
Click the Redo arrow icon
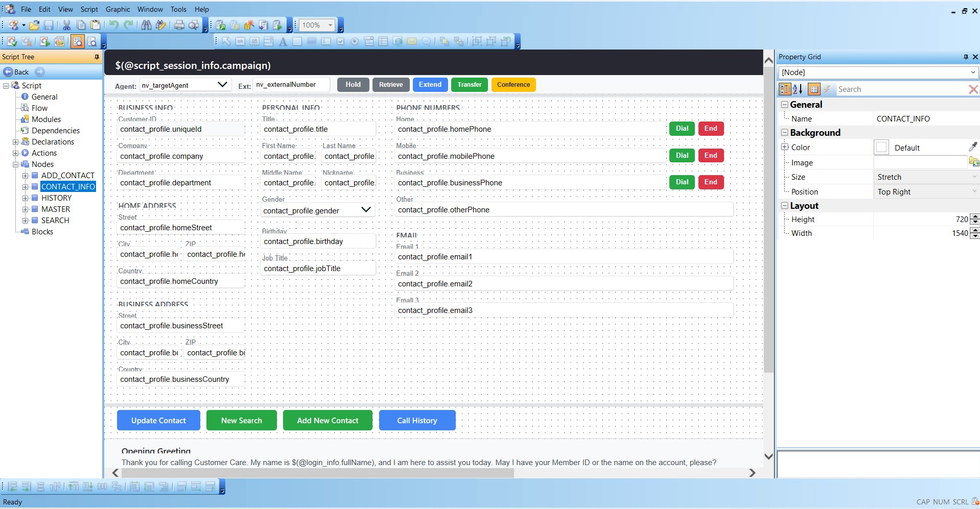click(128, 25)
